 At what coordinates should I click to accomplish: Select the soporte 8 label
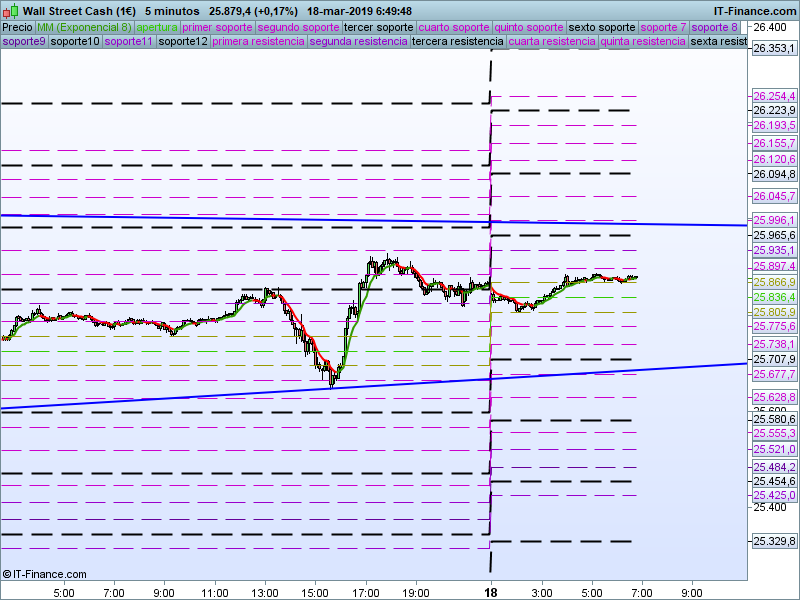[714, 27]
